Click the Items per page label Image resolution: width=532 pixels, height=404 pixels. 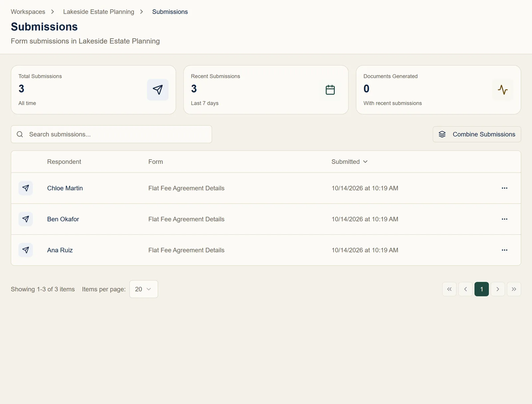coord(104,289)
